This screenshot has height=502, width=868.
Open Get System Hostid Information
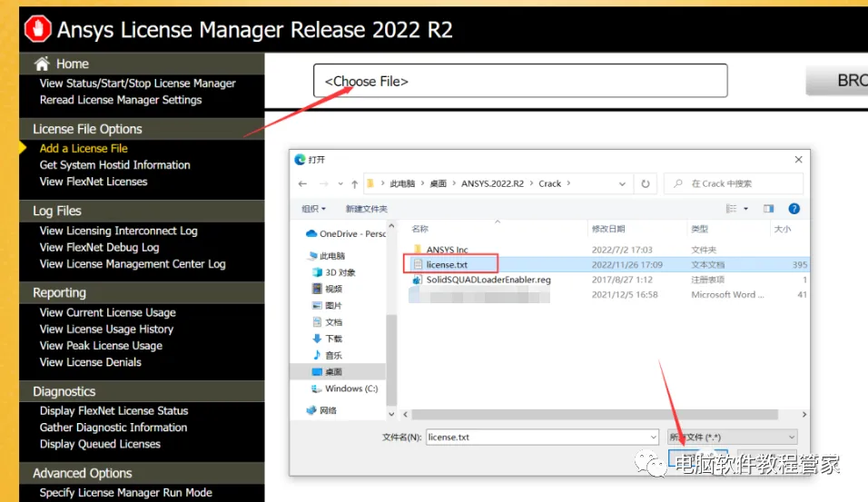tap(114, 165)
